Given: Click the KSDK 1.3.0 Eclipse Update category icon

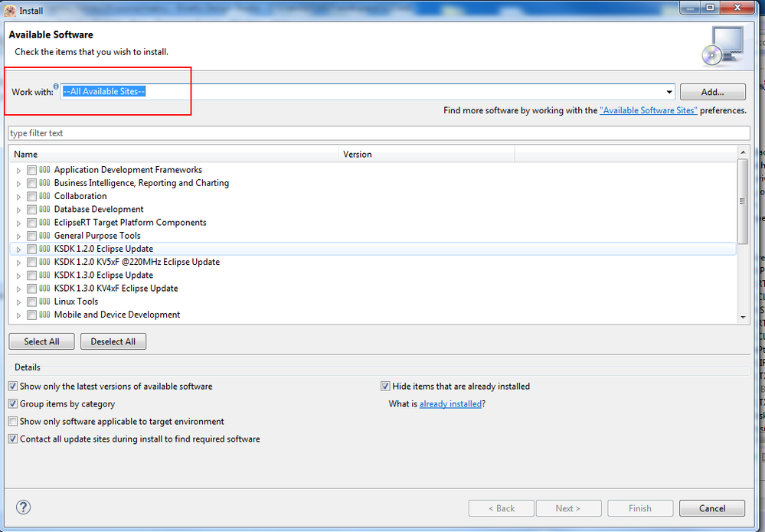Looking at the screenshot, I should click(44, 275).
